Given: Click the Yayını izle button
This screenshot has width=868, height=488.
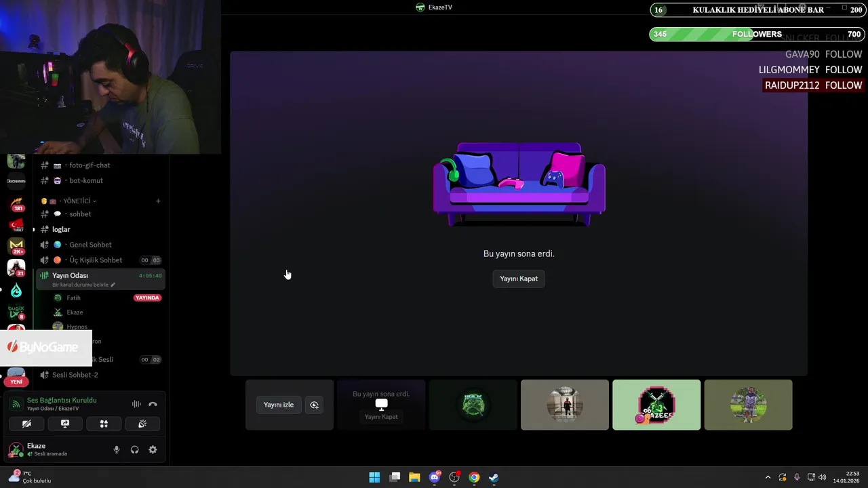Looking at the screenshot, I should (279, 405).
